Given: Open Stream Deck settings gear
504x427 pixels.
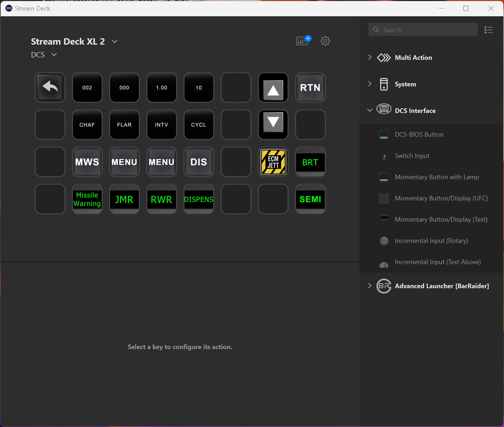Looking at the screenshot, I should coord(325,41).
